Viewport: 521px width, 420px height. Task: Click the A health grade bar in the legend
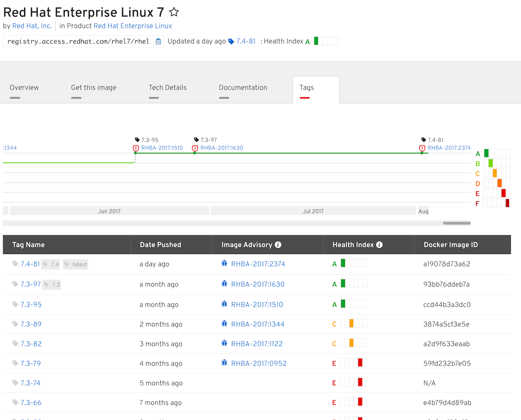pos(497,153)
